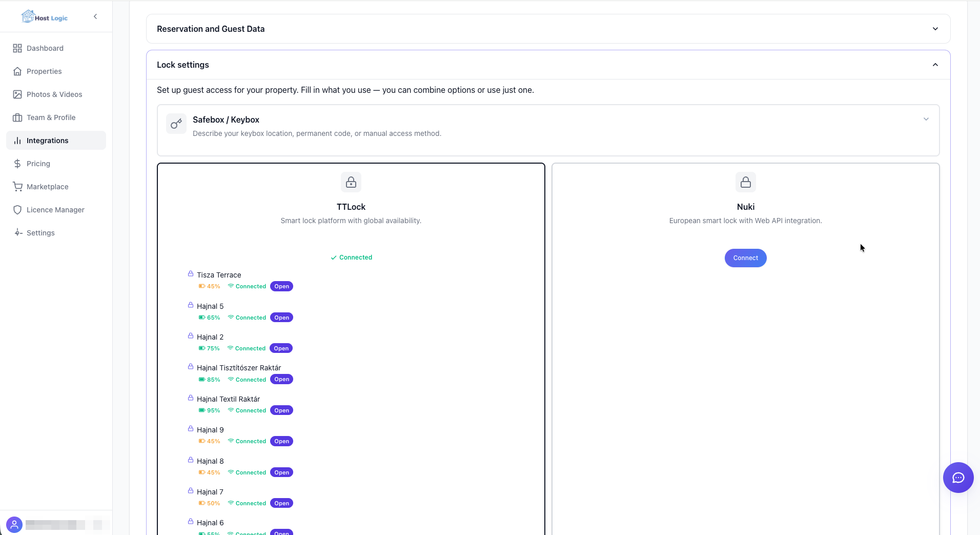Click the wifi icon for Hajnal 5

click(x=231, y=318)
